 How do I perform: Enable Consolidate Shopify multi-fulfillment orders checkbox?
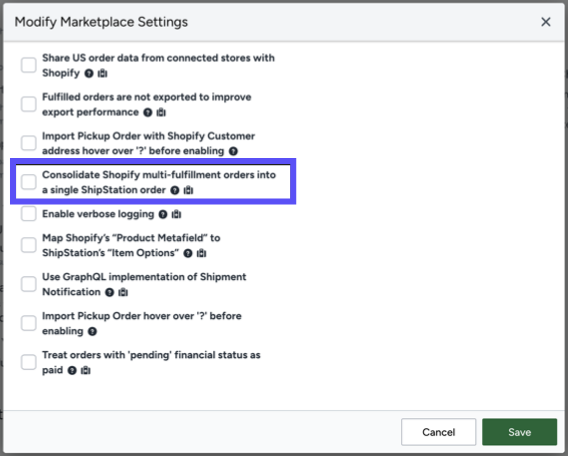tap(29, 182)
